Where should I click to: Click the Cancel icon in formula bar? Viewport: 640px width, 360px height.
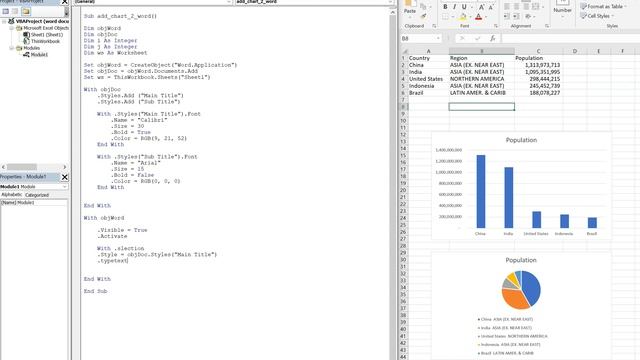tap(462, 38)
